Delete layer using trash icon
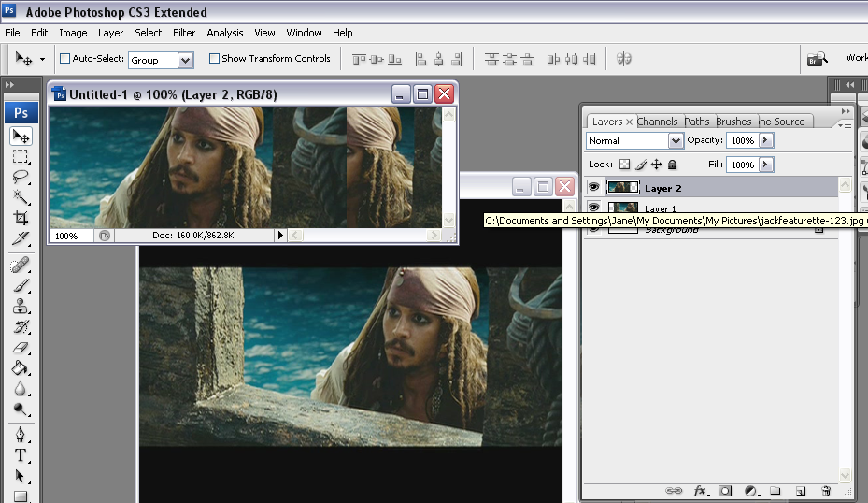This screenshot has width=868, height=503. point(825,491)
